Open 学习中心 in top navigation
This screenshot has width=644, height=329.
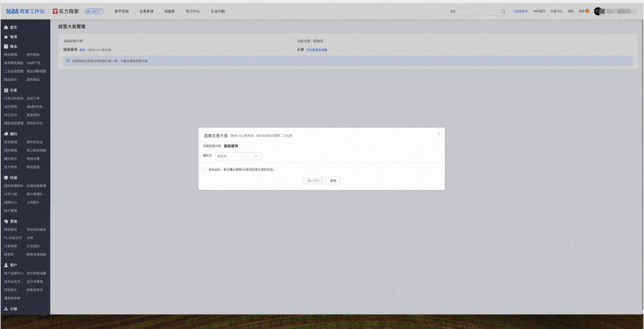coord(193,11)
